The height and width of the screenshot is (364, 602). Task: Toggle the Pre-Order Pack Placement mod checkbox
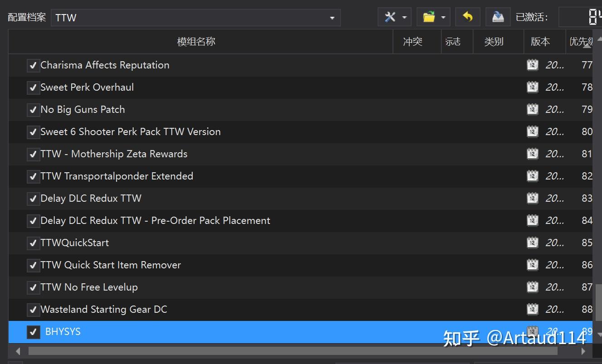tap(33, 221)
